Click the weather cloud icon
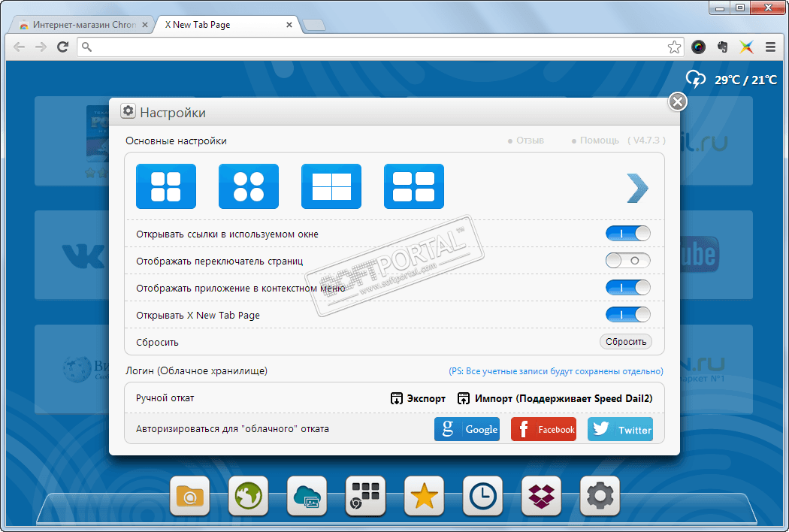 point(696,79)
